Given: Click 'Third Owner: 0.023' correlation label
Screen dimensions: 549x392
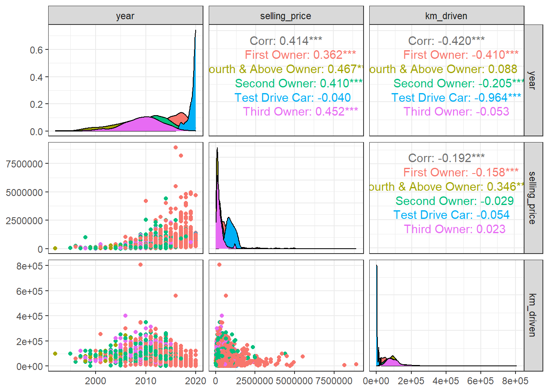Looking at the screenshot, I should (x=455, y=229).
